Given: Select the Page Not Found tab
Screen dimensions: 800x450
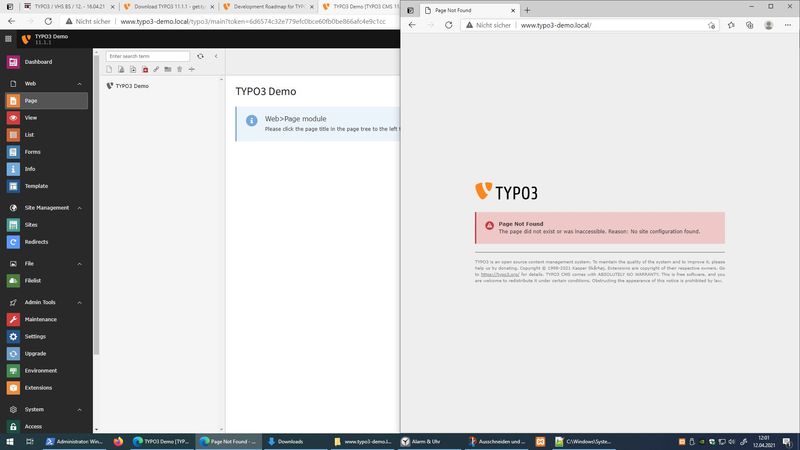Looking at the screenshot, I should pyautogui.click(x=468, y=10).
